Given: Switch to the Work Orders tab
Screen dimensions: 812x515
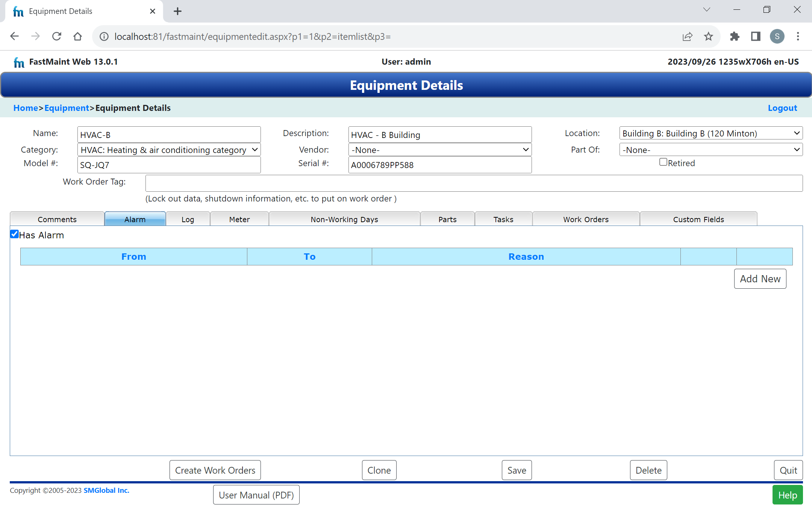Looking at the screenshot, I should pyautogui.click(x=586, y=219).
